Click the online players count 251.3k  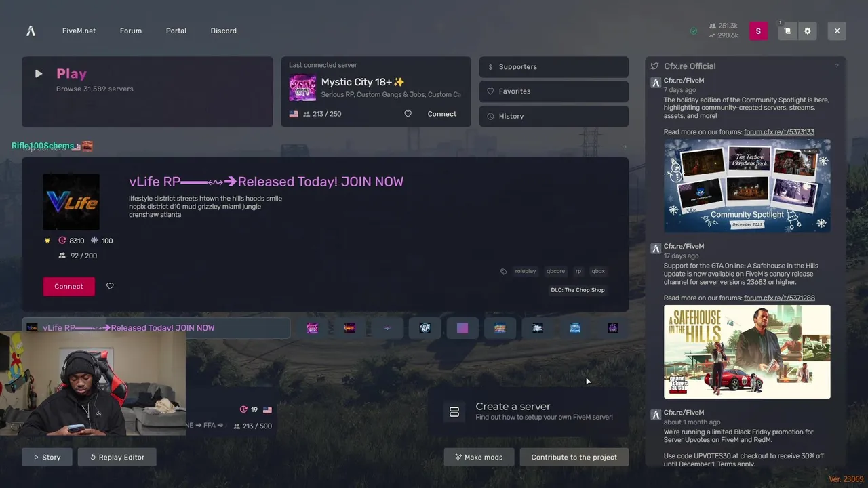coord(723,26)
